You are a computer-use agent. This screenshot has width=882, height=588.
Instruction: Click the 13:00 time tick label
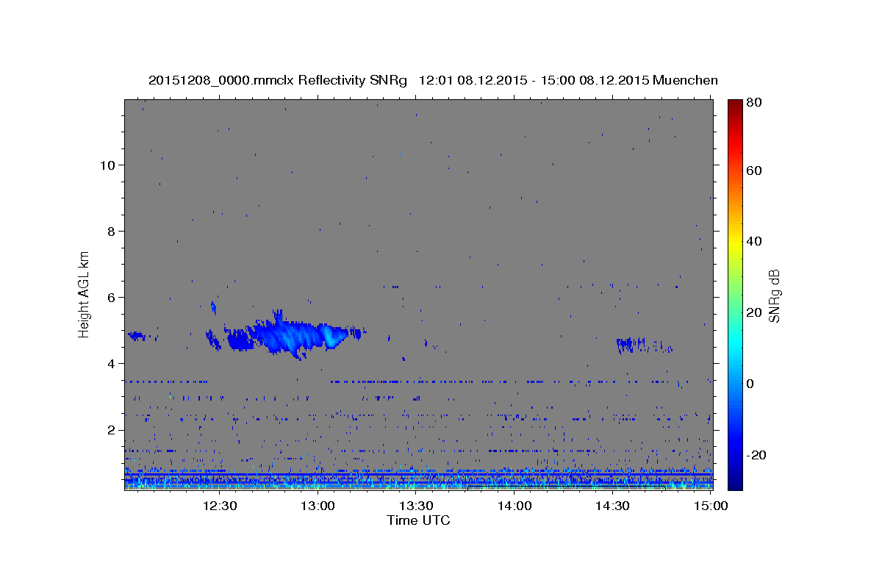(318, 506)
